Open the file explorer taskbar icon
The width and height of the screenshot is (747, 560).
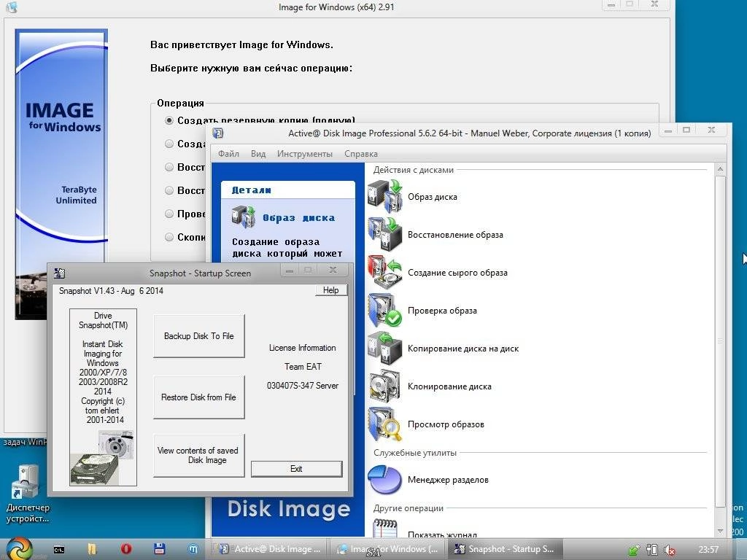point(92,549)
